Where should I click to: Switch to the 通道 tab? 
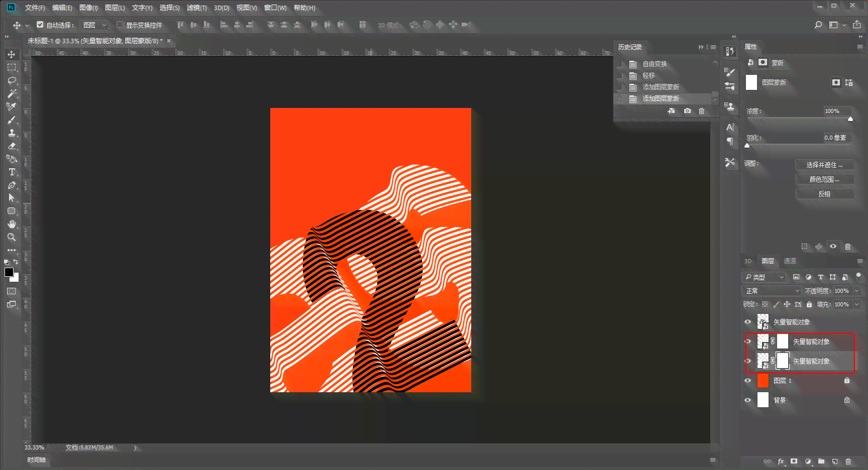[790, 261]
